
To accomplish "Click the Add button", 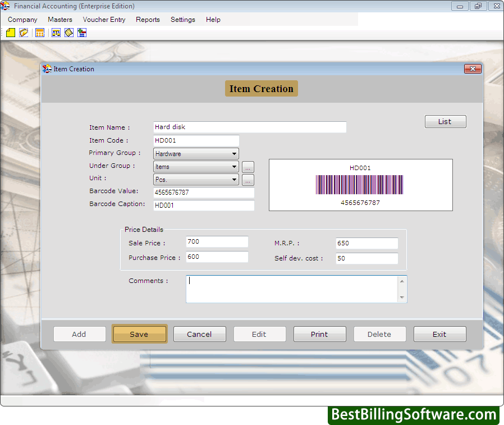I will pos(79,334).
